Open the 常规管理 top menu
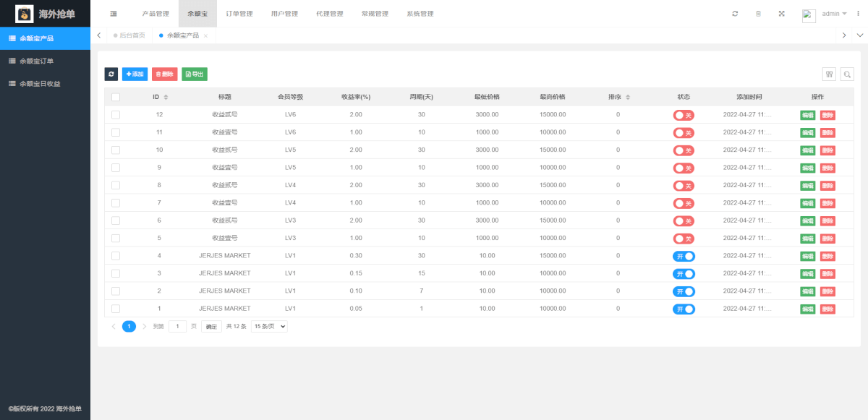This screenshot has height=420, width=868. point(375,14)
